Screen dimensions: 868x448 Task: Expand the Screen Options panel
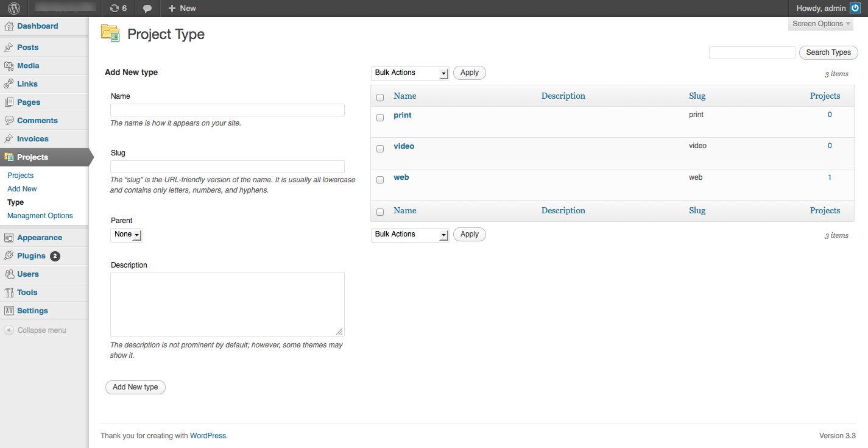[821, 24]
